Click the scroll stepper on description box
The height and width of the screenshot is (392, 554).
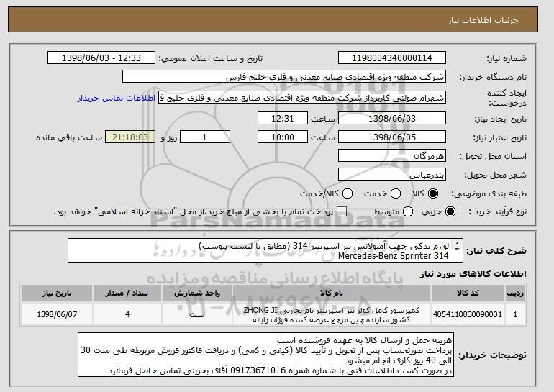[457, 246]
